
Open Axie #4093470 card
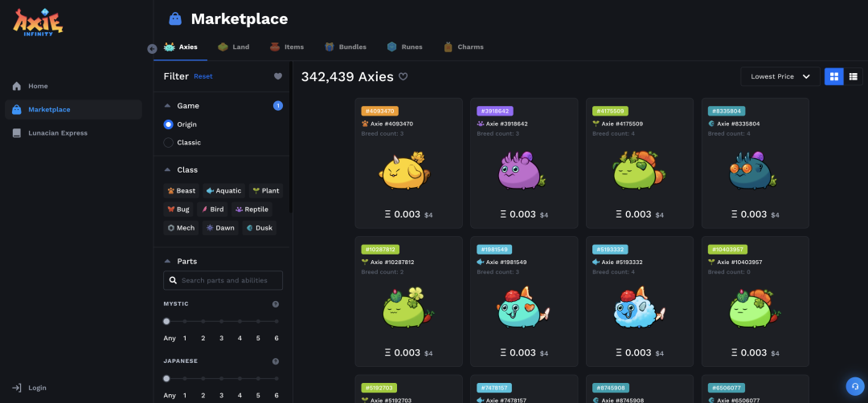tap(408, 163)
